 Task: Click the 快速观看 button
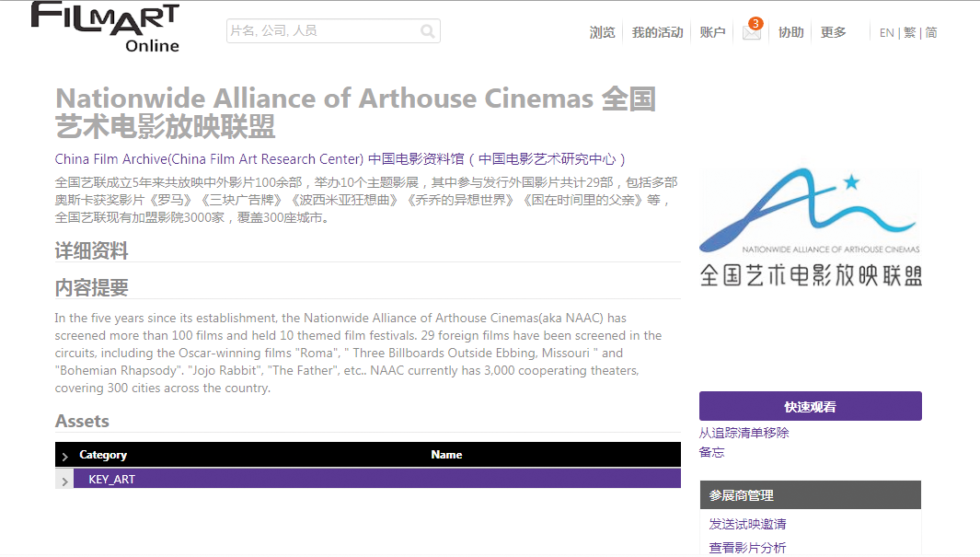tap(810, 406)
